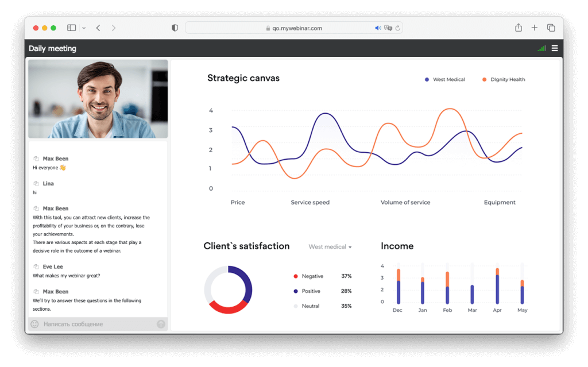Click the Neutral legend gray dot
This screenshot has width=588, height=367.
pos(296,306)
